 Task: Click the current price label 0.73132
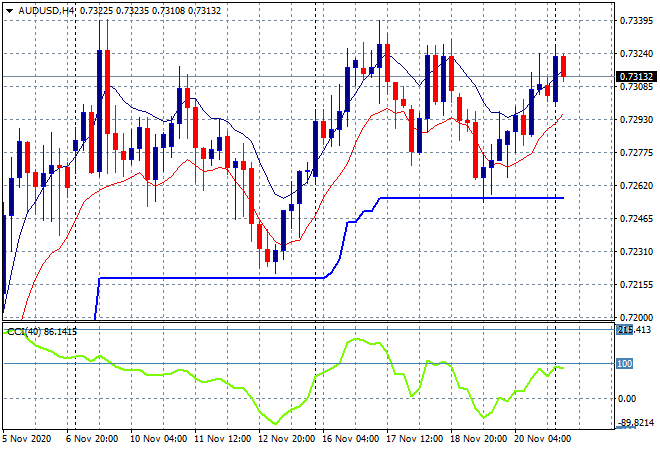pyautogui.click(x=636, y=77)
